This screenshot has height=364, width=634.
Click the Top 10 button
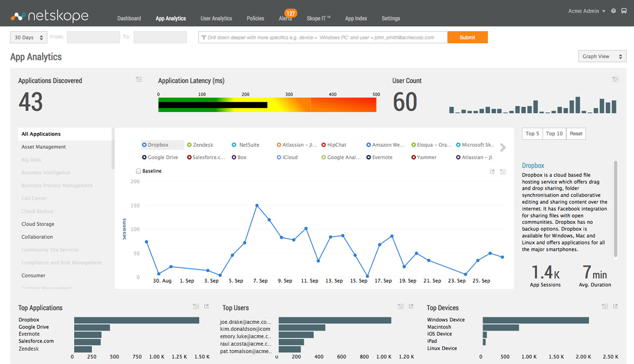[x=554, y=133]
